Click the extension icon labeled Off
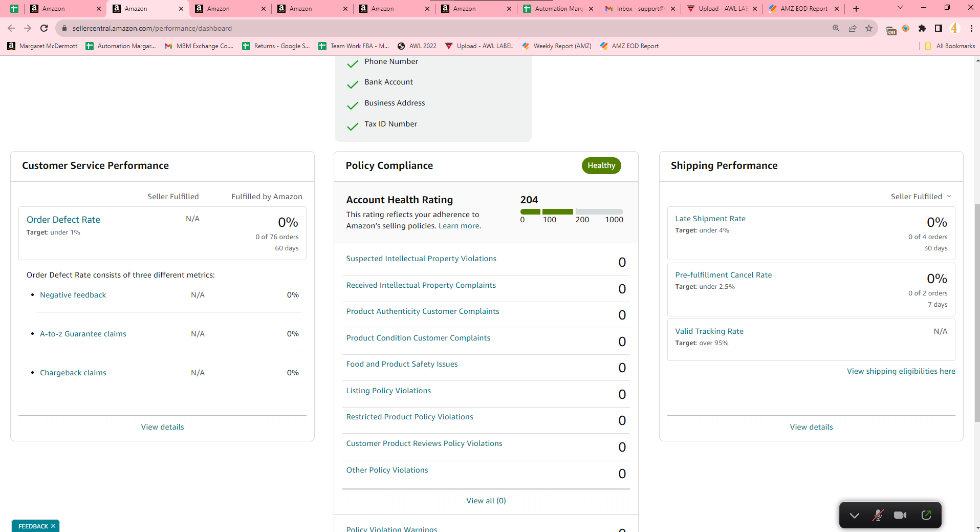Image resolution: width=980 pixels, height=532 pixels. [891, 30]
